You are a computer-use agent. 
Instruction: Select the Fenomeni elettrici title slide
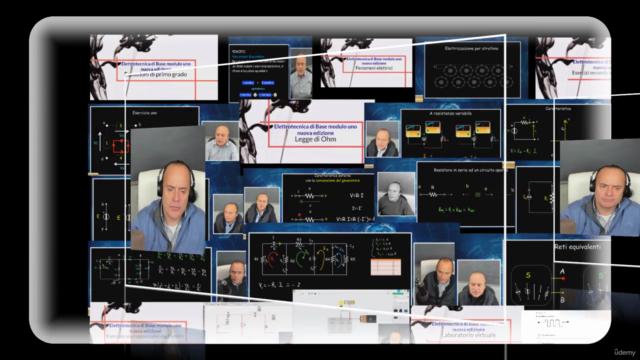(367, 63)
